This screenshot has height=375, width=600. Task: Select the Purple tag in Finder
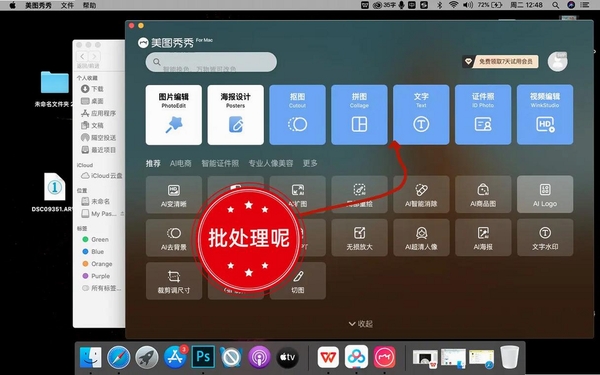pyautogui.click(x=96, y=276)
